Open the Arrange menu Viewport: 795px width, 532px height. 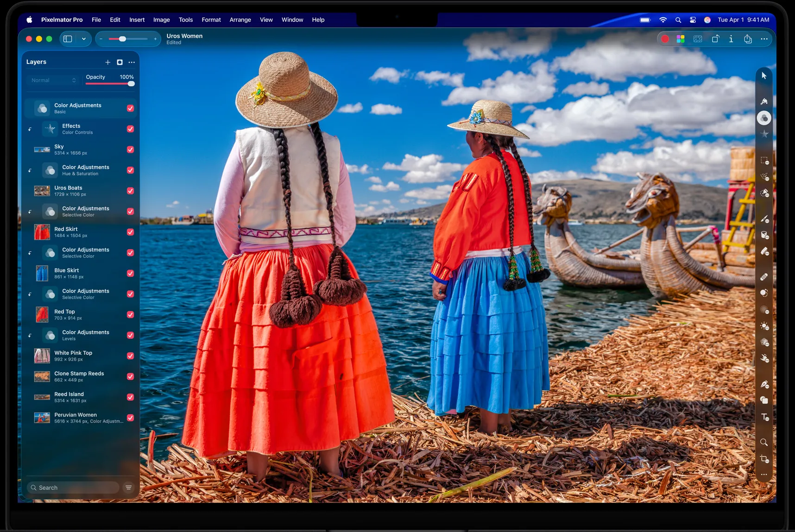point(240,20)
